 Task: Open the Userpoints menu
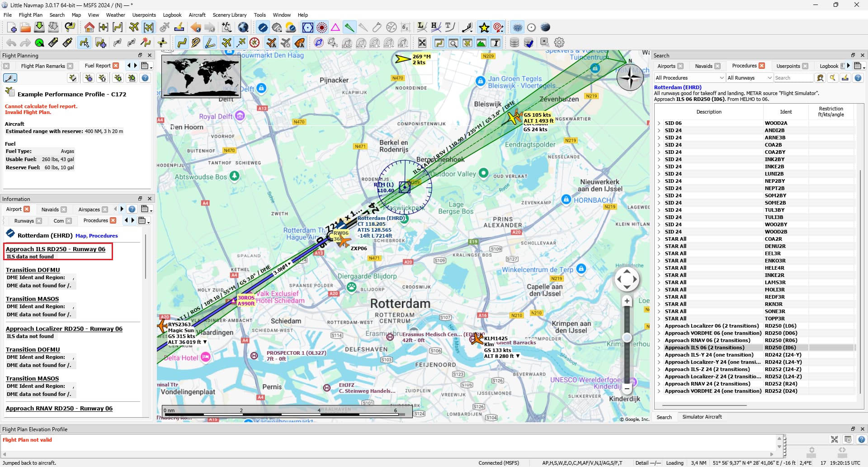click(x=144, y=15)
